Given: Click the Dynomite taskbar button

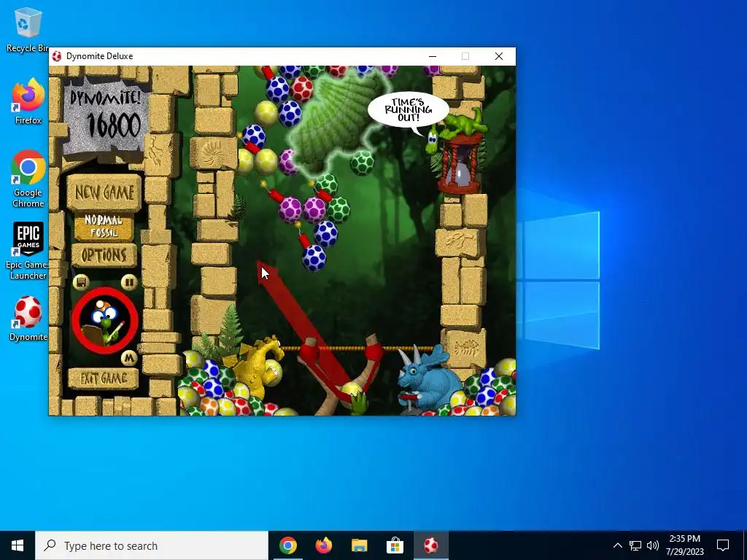Looking at the screenshot, I should [430, 545].
